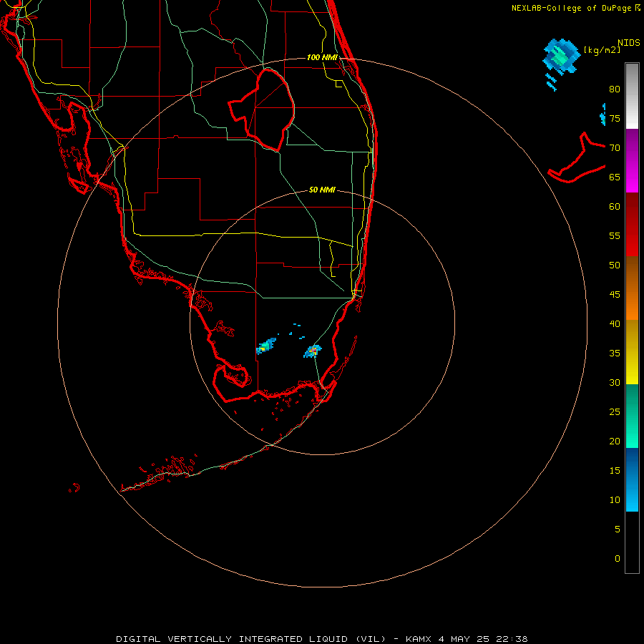Pick the red segment of the color bar
The image size is (644, 644).
[632, 224]
